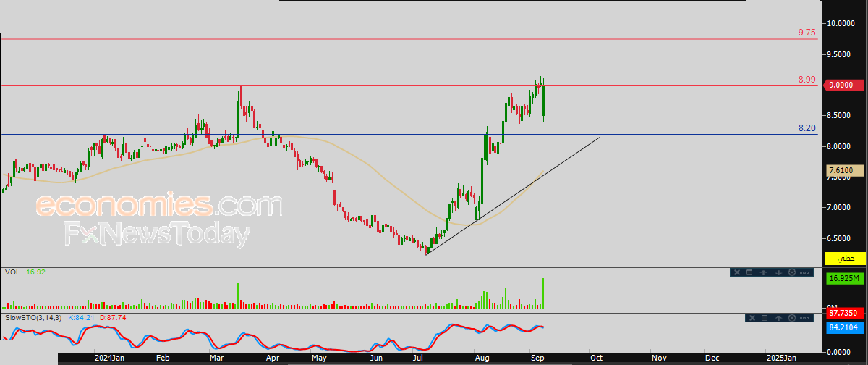
Task: Maximize the VOL indicator panel
Action: pos(749,272)
